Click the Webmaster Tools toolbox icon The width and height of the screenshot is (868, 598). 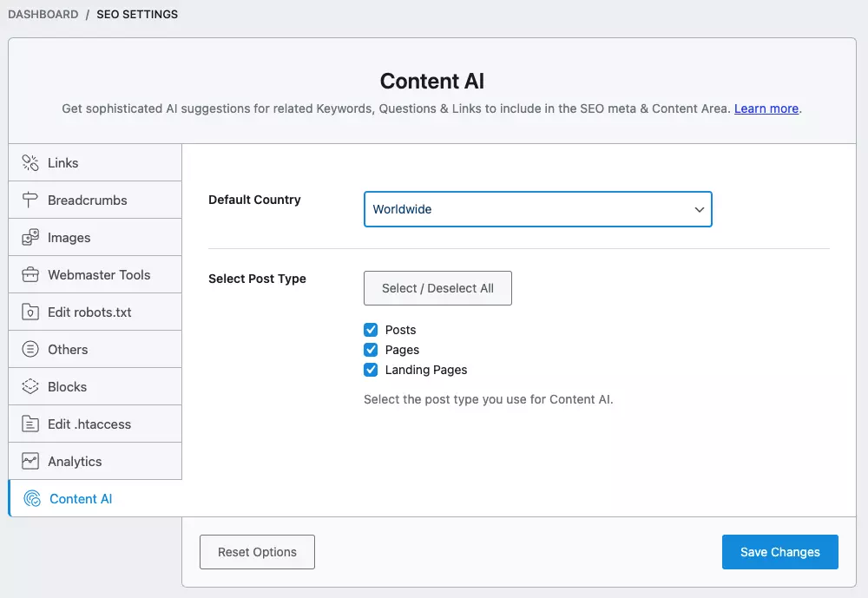[30, 275]
